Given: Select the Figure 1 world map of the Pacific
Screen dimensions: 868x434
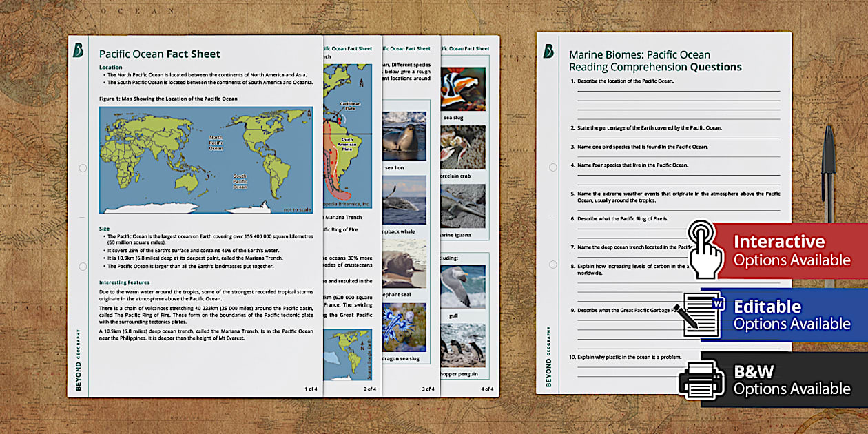Looking at the screenshot, I should 207,159.
